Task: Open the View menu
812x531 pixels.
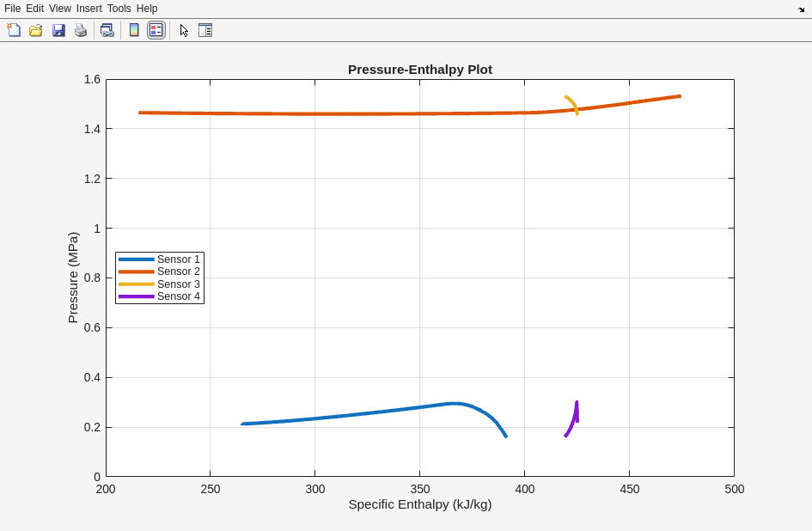Action: (60, 9)
